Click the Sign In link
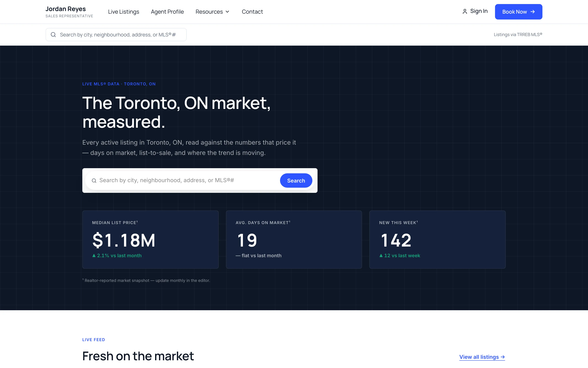 click(x=475, y=11)
